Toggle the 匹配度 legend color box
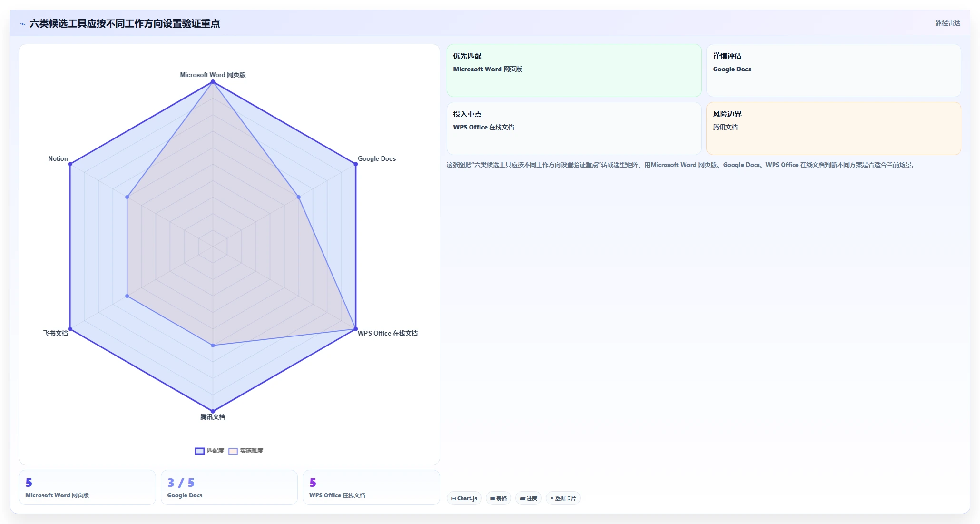Image resolution: width=980 pixels, height=524 pixels. tap(200, 451)
